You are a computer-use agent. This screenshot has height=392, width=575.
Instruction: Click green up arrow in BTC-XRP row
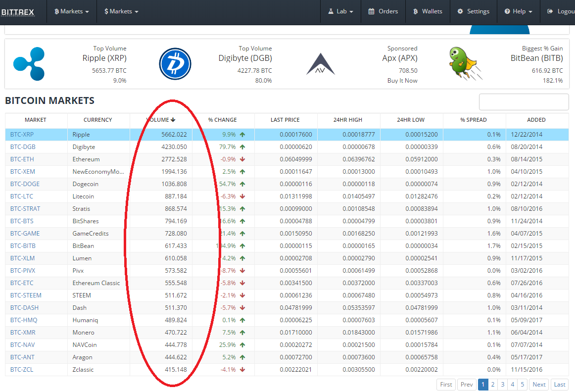click(242, 135)
